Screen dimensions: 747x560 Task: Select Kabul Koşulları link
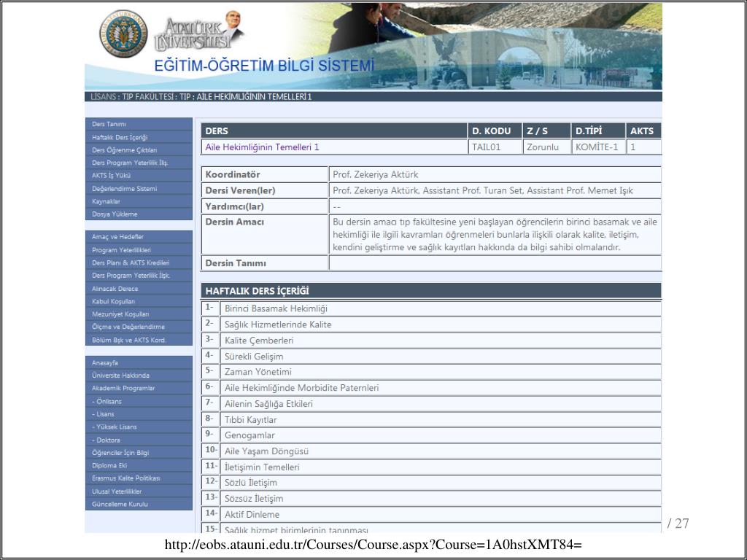[x=139, y=301]
